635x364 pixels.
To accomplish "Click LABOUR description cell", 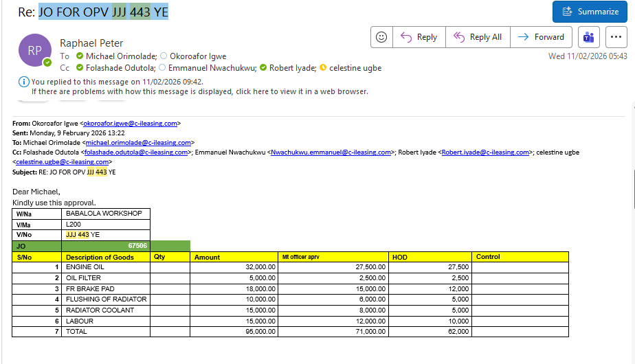I will click(x=106, y=321).
